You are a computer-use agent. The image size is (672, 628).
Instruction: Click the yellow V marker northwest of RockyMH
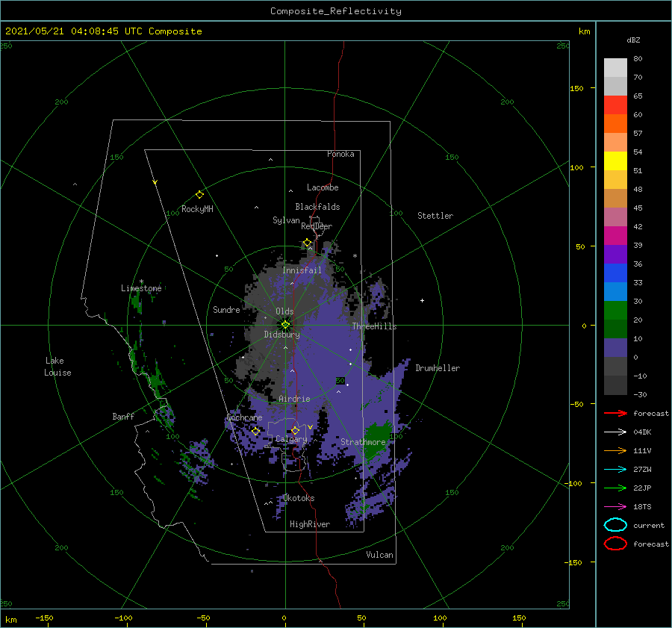[155, 182]
